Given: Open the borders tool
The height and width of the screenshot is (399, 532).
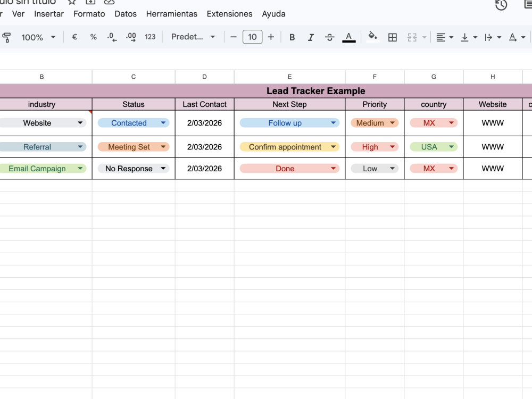Looking at the screenshot, I should pyautogui.click(x=392, y=37).
